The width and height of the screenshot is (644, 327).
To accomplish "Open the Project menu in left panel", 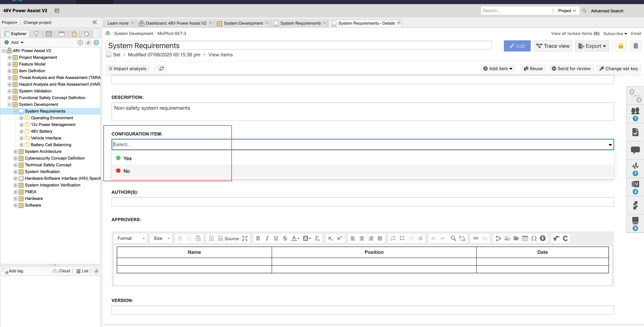I will 9,23.
